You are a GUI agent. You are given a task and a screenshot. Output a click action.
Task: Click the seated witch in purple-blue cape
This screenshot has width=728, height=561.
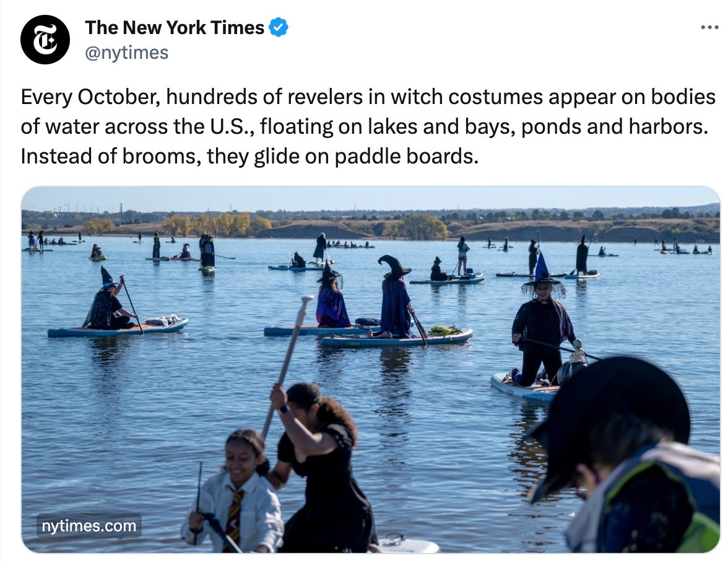click(332, 300)
